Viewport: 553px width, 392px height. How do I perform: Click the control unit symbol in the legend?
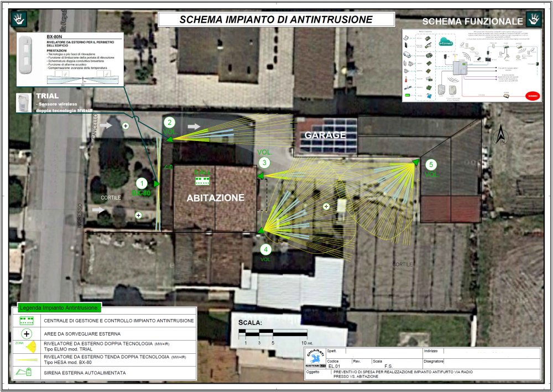pos(27,321)
